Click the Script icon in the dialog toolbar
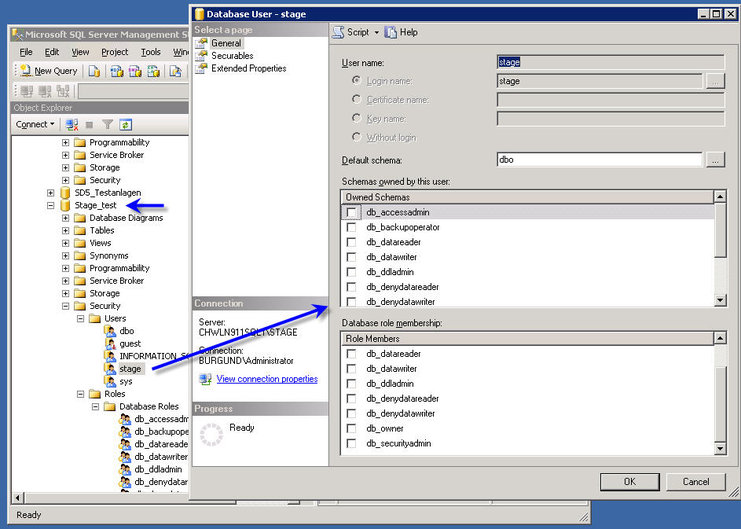This screenshot has height=529, width=741. 338,32
